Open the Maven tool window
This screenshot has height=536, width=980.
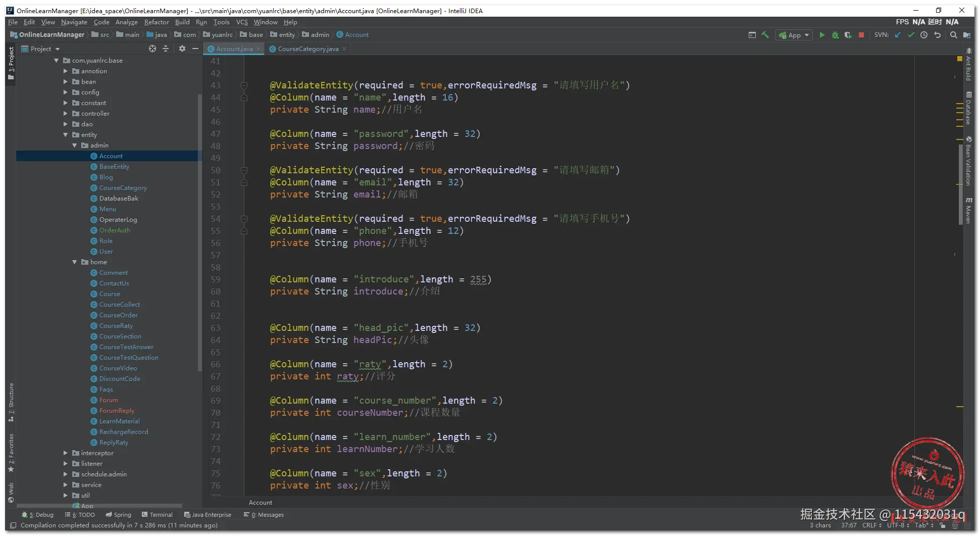[x=968, y=210]
